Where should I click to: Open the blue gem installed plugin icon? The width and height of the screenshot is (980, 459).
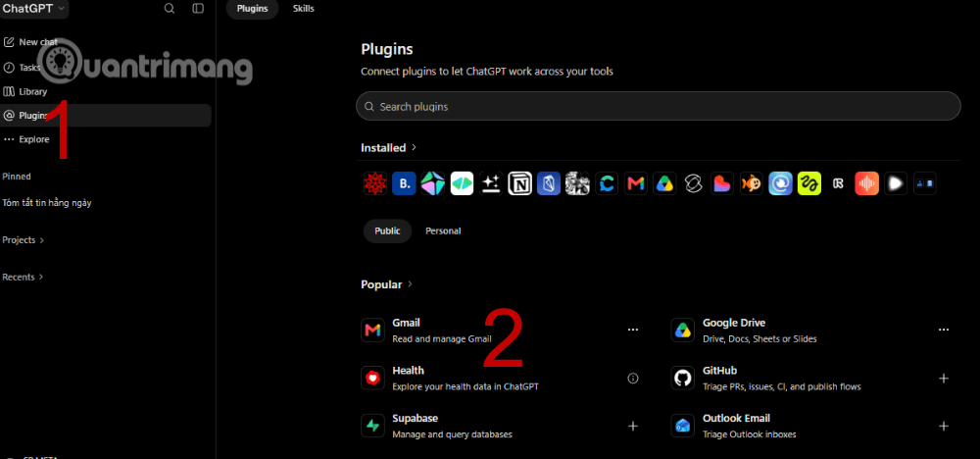point(549,183)
